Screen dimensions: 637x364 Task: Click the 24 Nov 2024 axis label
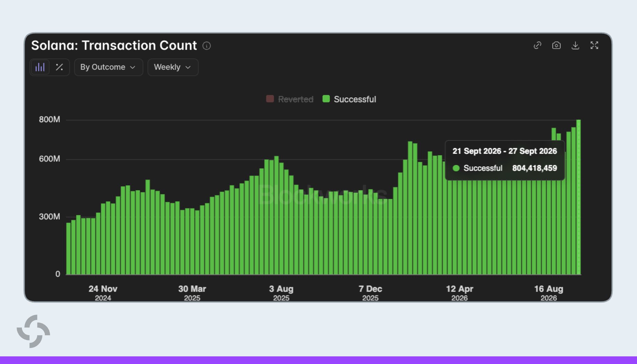pyautogui.click(x=103, y=293)
